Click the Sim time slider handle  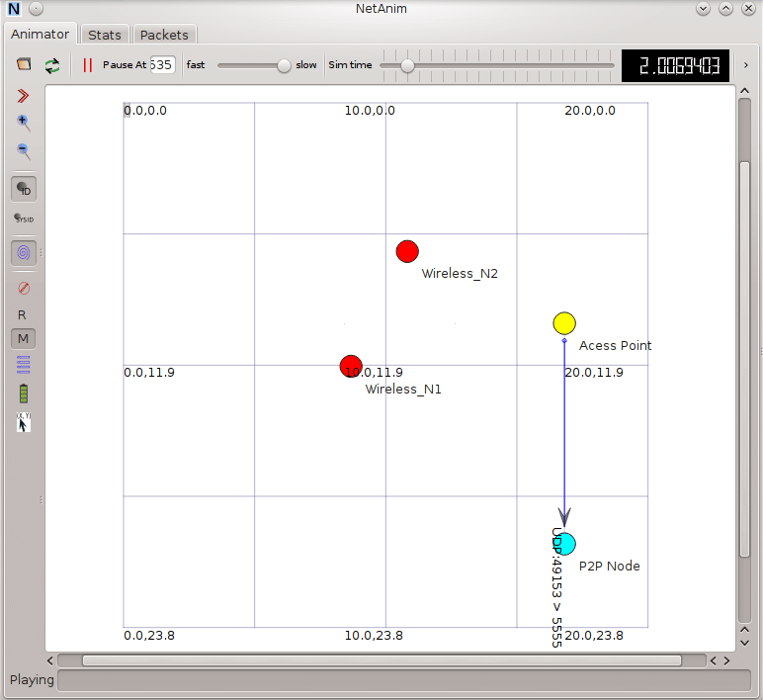click(407, 65)
